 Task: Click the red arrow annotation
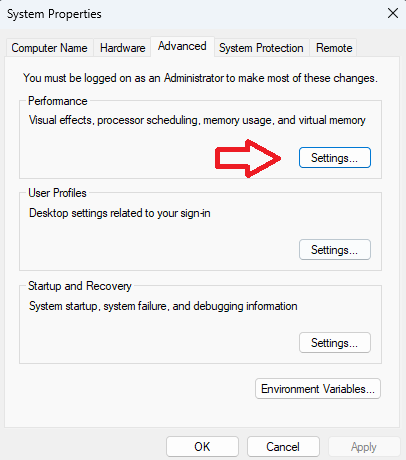click(248, 158)
